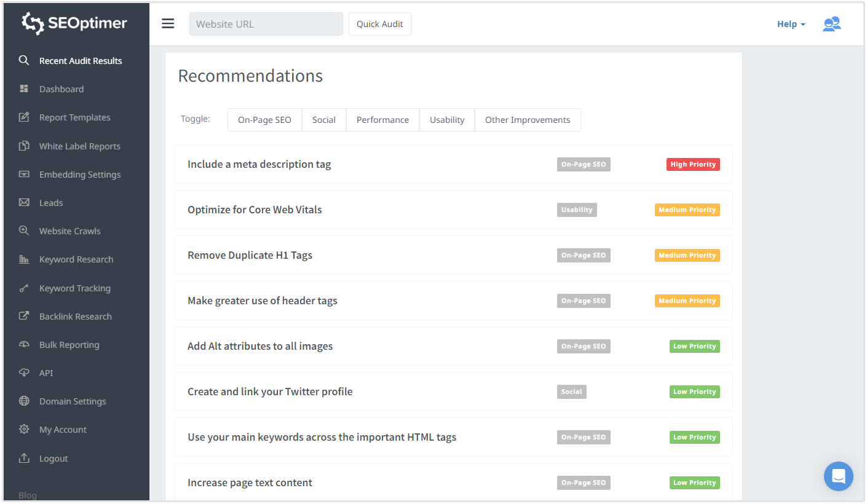Image resolution: width=867 pixels, height=504 pixels.
Task: Click the Logout link
Action: pyautogui.click(x=53, y=459)
